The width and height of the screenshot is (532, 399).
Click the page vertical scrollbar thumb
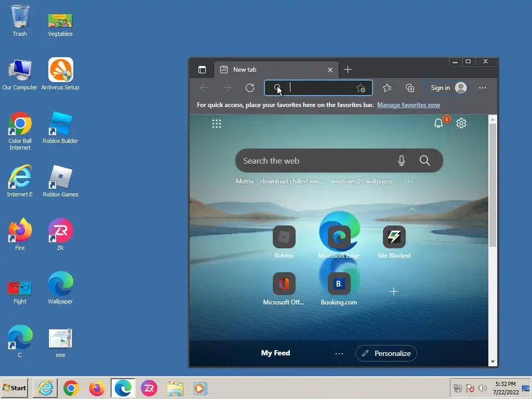[x=493, y=185]
